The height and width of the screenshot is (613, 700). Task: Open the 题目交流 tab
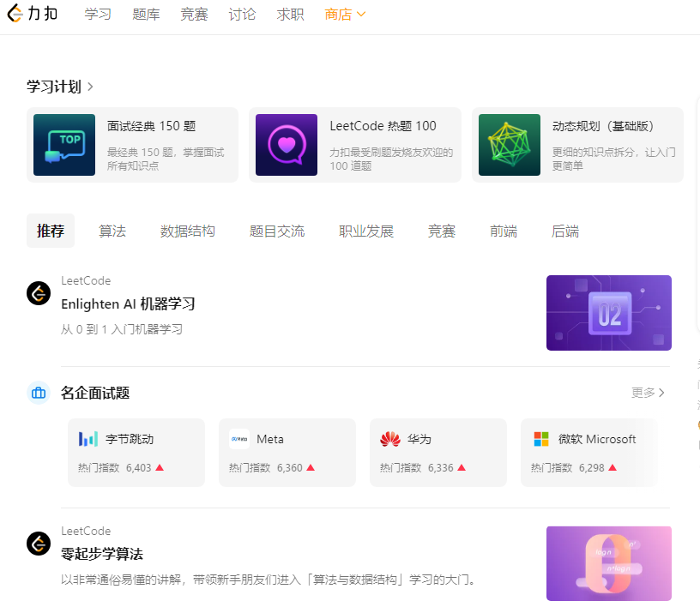[x=277, y=231]
